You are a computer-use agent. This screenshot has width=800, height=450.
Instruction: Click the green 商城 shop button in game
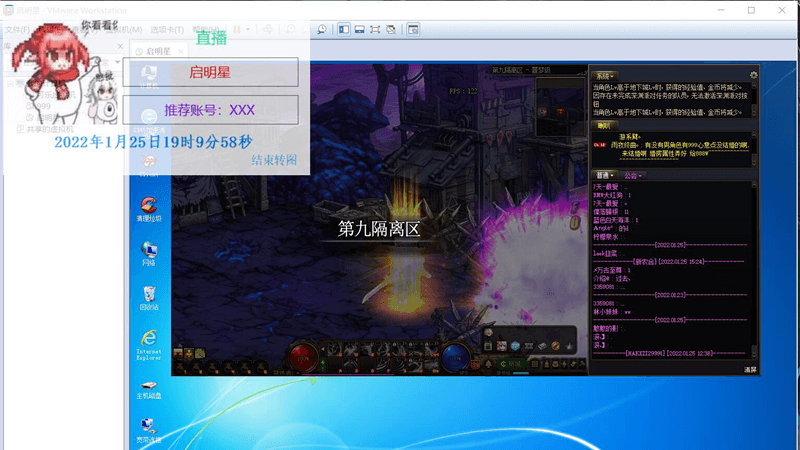pos(511,364)
